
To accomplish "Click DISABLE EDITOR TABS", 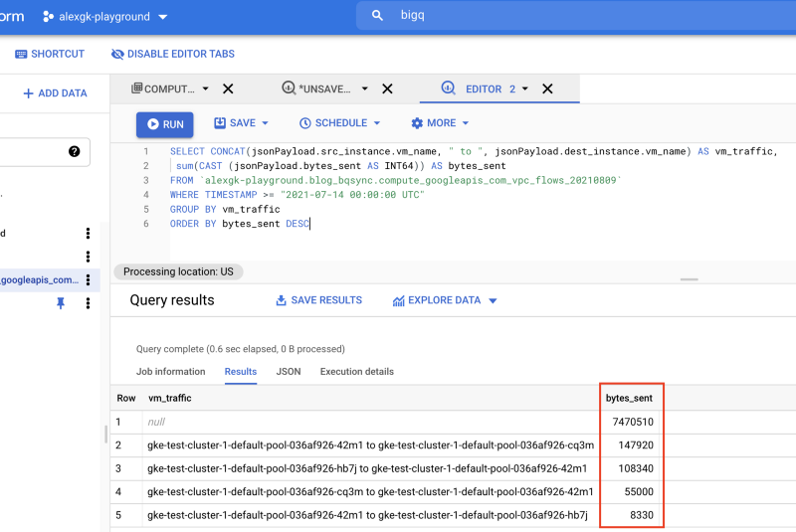I will pos(173,54).
